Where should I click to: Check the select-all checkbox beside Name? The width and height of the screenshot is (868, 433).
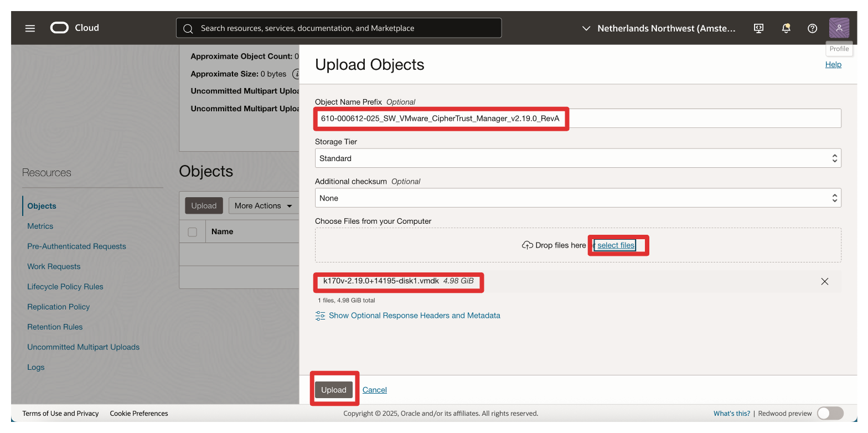click(193, 232)
